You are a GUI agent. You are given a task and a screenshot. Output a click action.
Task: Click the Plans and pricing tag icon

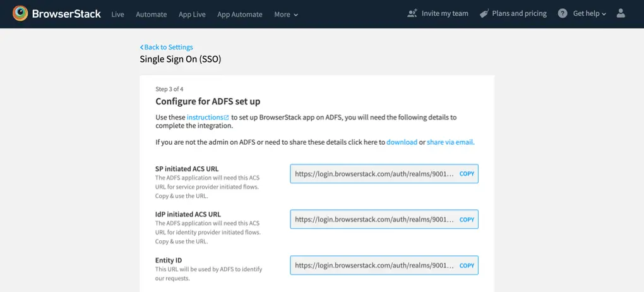pyautogui.click(x=484, y=13)
